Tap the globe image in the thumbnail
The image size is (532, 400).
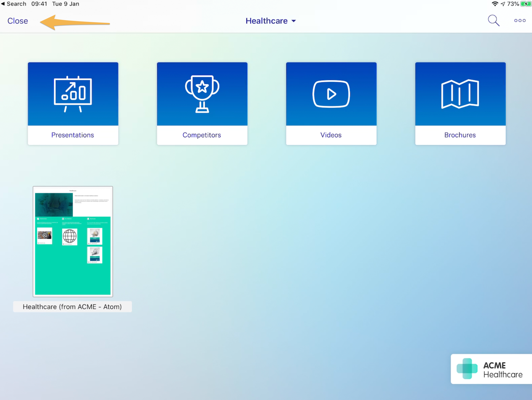pos(69,236)
